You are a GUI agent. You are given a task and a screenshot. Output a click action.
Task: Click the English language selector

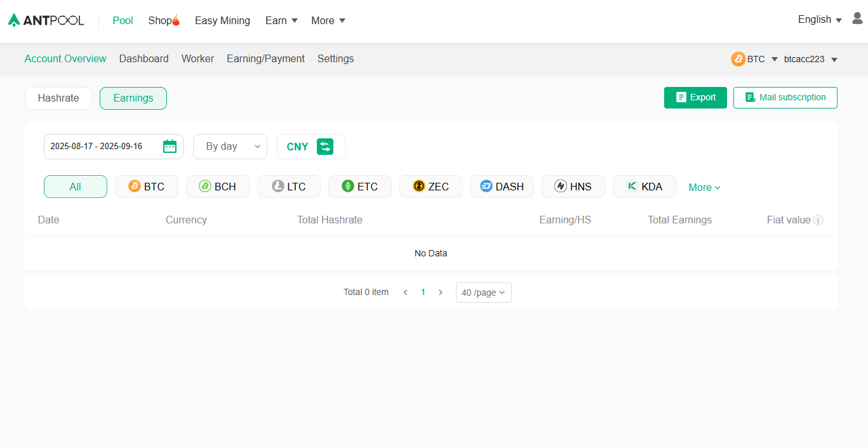815,19
